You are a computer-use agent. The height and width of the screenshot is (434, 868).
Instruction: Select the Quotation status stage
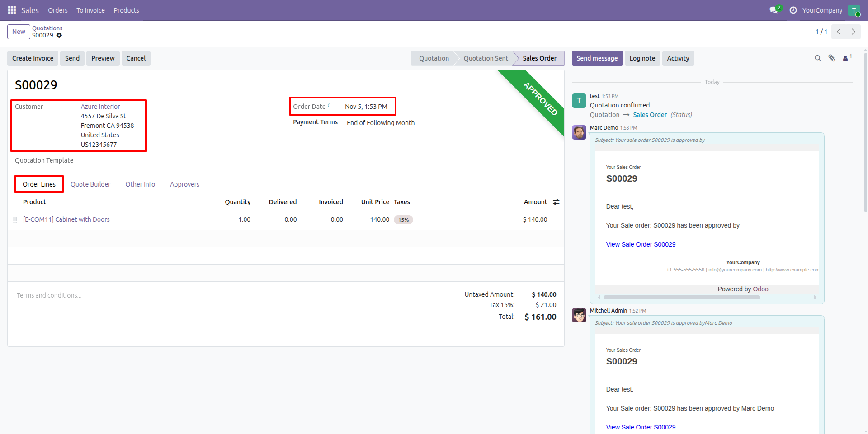click(434, 58)
